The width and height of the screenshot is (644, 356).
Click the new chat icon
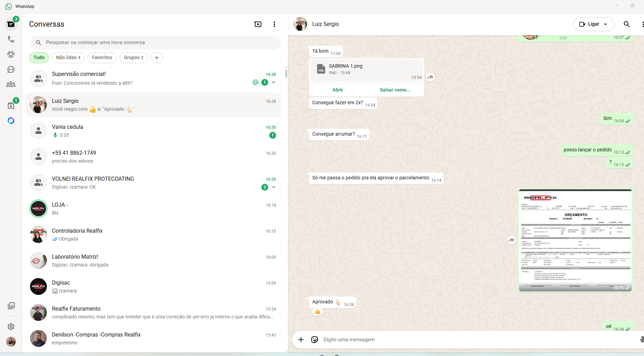click(258, 24)
